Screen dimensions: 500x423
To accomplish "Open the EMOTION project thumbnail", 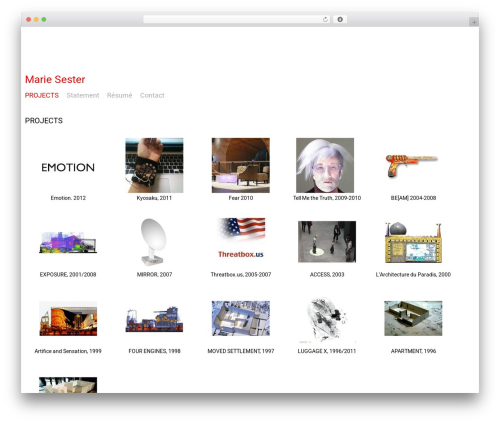I will point(68,167).
